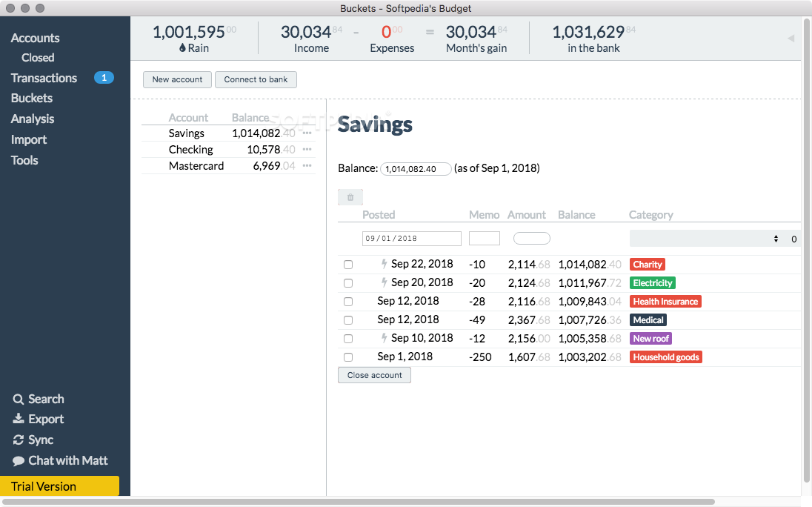This screenshot has height=507, width=812.
Task: Click the horizontal scrollbar at bottom
Action: pos(359,502)
